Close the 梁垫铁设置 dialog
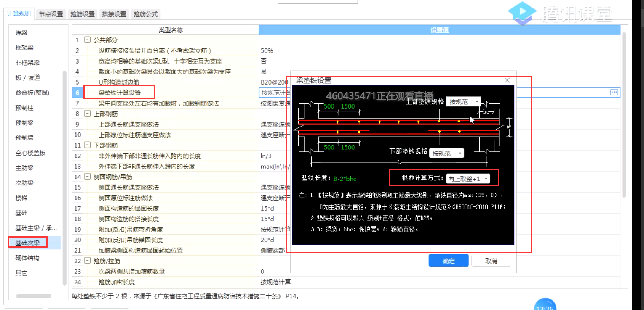This screenshot has height=310, width=644. pos(507,80)
